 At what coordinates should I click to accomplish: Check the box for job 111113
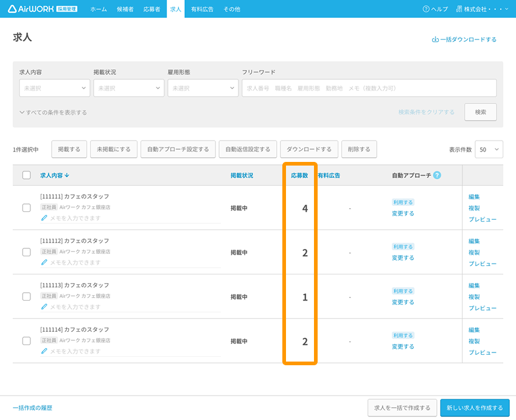[26, 296]
